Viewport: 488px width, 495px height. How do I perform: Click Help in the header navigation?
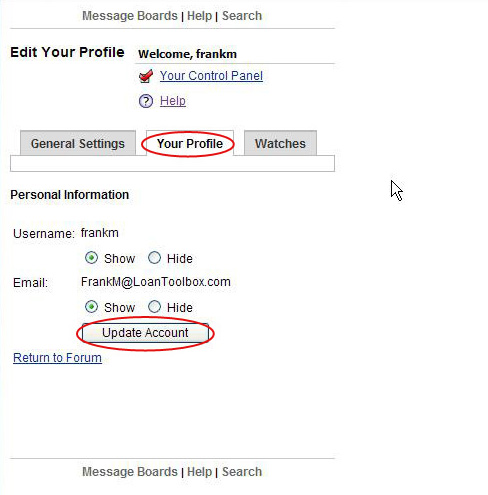point(199,16)
